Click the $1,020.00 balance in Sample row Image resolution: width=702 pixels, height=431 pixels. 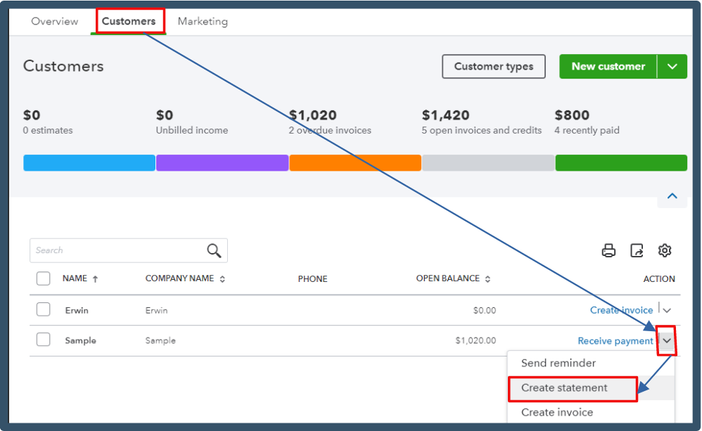(x=475, y=341)
